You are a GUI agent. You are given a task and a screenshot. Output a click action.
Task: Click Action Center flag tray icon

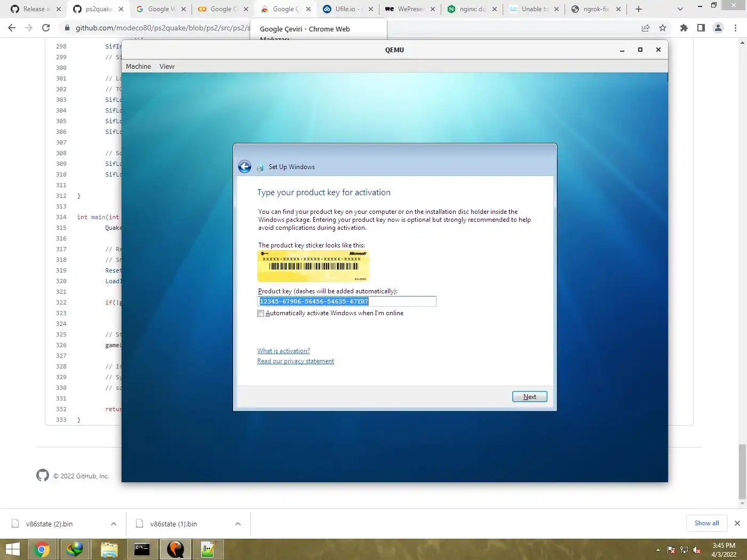coord(671,550)
